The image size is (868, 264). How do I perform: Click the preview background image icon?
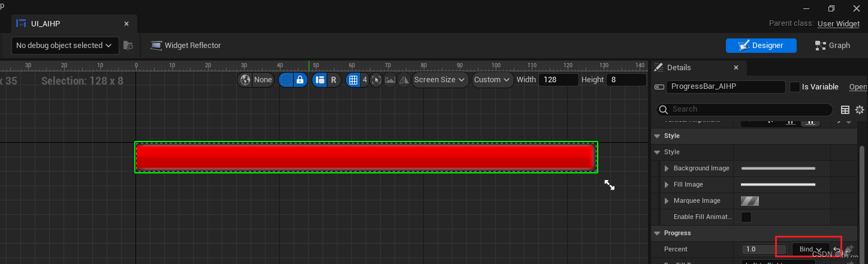tap(390, 79)
